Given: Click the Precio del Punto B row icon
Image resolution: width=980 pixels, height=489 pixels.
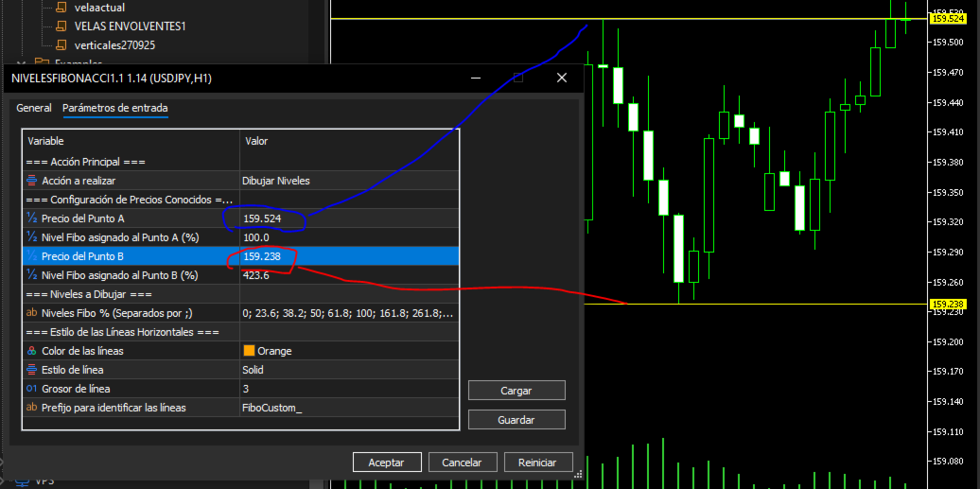Looking at the screenshot, I should tap(32, 255).
